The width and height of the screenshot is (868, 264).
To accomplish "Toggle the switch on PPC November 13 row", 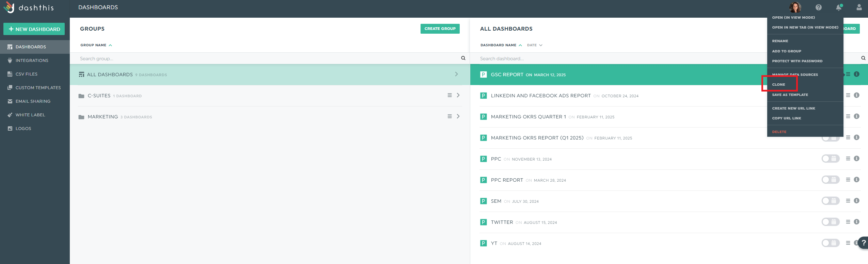I will (831, 159).
